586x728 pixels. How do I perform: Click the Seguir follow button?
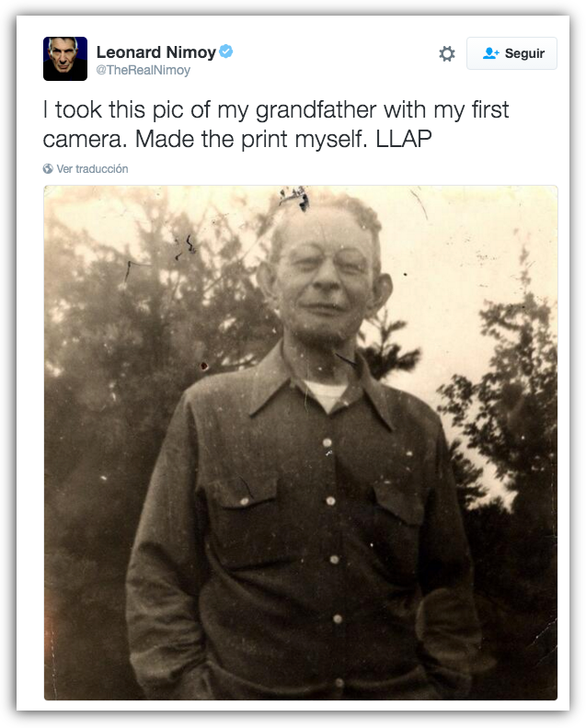click(x=511, y=53)
